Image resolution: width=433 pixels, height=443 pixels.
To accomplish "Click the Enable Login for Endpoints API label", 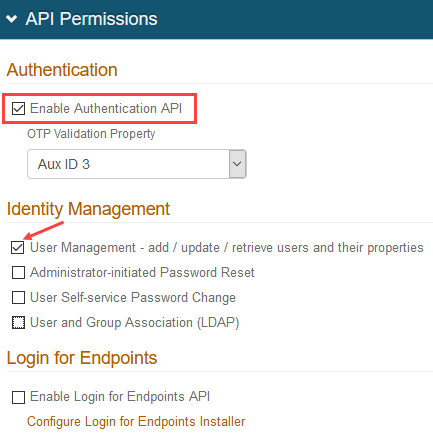I will pyautogui.click(x=120, y=397).
